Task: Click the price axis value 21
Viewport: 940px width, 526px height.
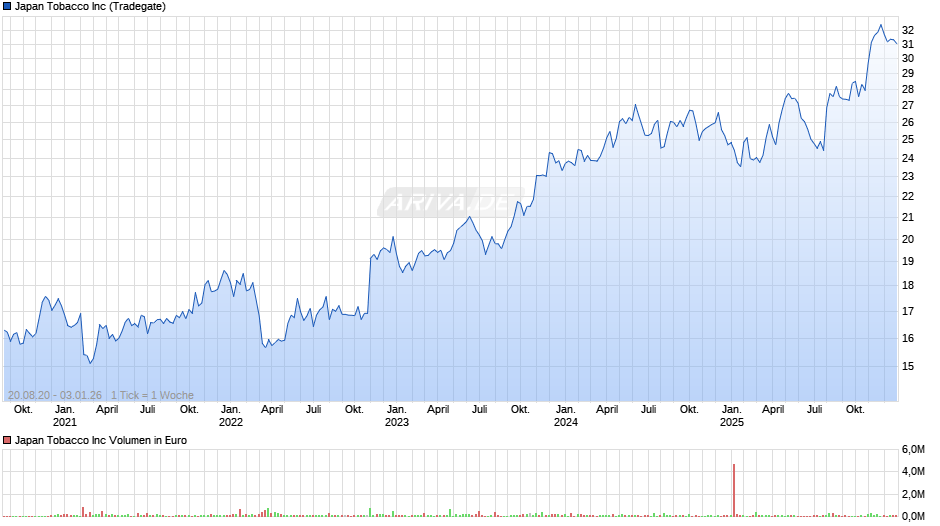Action: click(908, 218)
